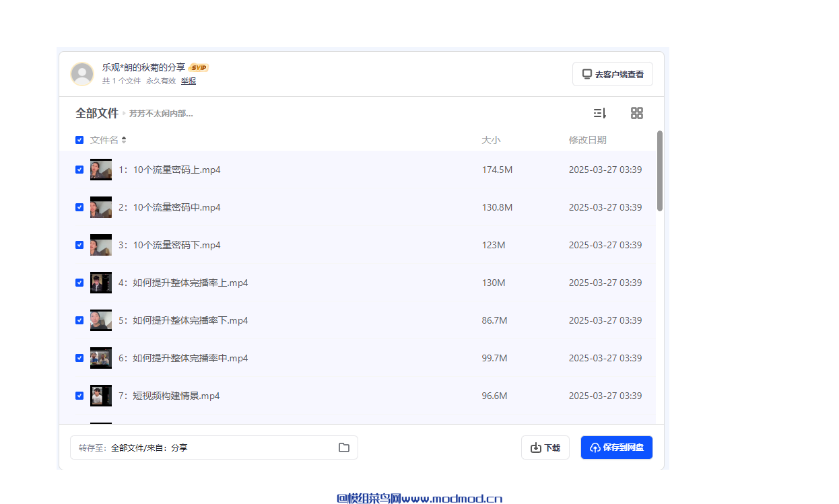This screenshot has height=504, width=839.
Task: Click 保存到网盘 button
Action: tap(617, 447)
